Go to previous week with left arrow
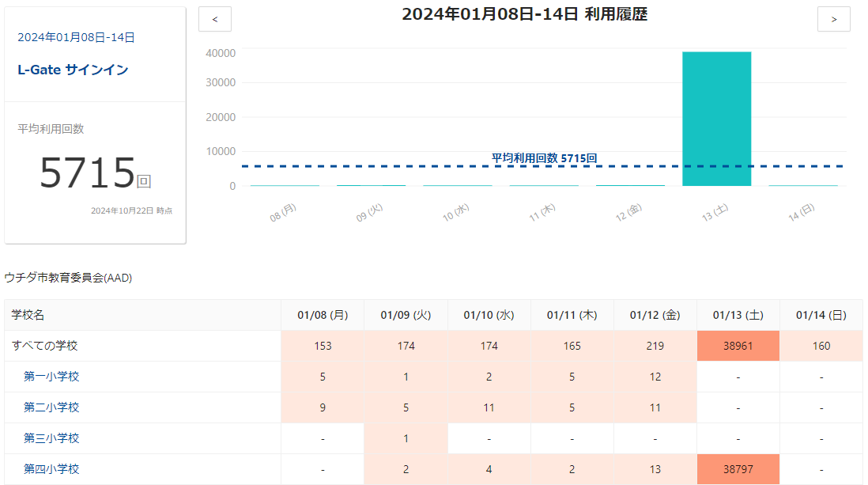Viewport: 868px width, 485px height. pyautogui.click(x=215, y=19)
